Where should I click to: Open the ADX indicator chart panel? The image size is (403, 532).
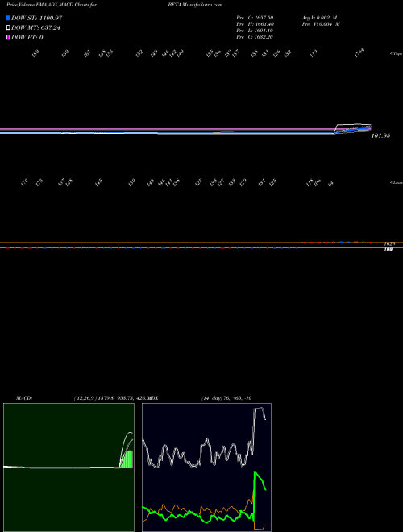click(x=206, y=468)
